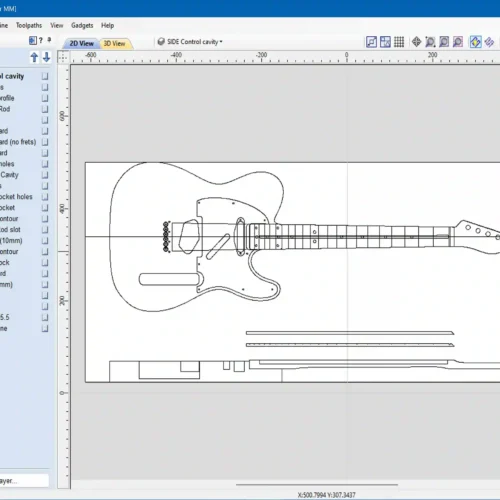The width and height of the screenshot is (500, 500).
Task: Select the 'ocket holes' layer name
Action: pos(16,197)
